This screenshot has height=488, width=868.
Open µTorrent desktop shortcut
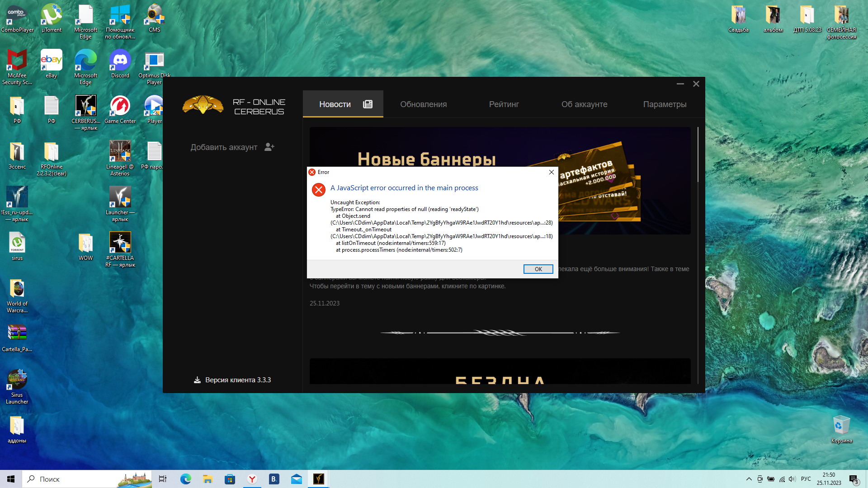click(52, 19)
